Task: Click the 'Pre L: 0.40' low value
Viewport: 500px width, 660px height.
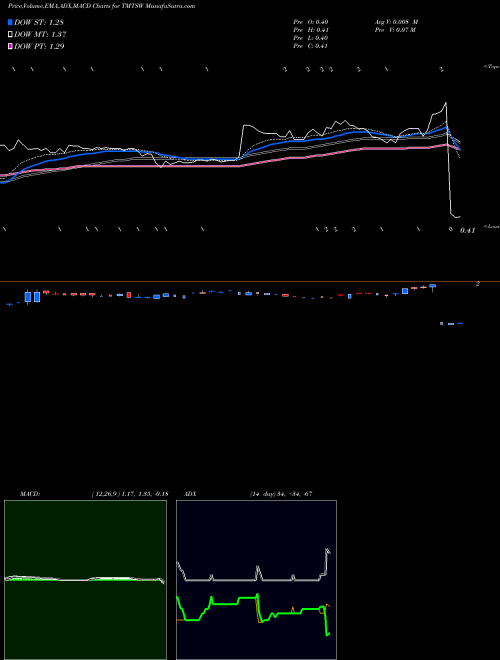Action: (311, 38)
